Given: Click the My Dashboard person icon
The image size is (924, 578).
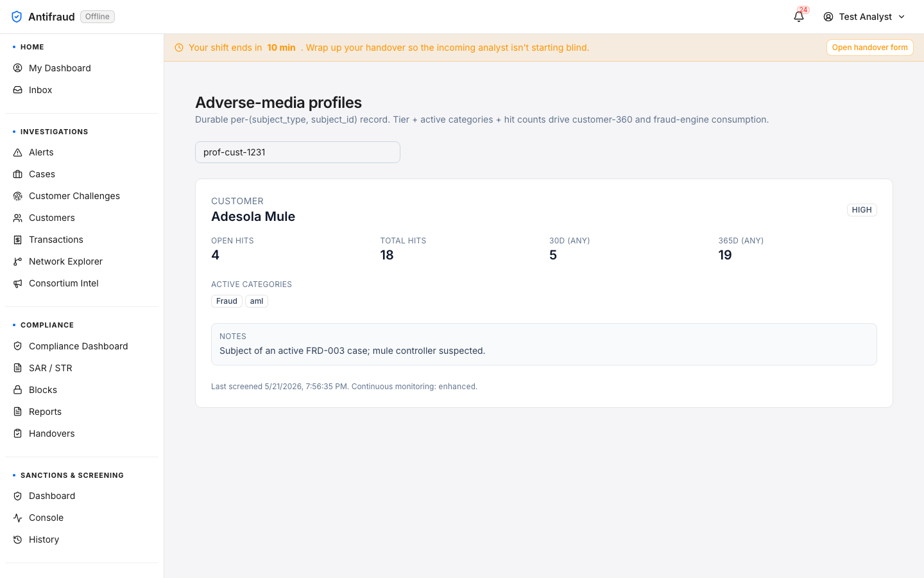Looking at the screenshot, I should click(x=18, y=68).
